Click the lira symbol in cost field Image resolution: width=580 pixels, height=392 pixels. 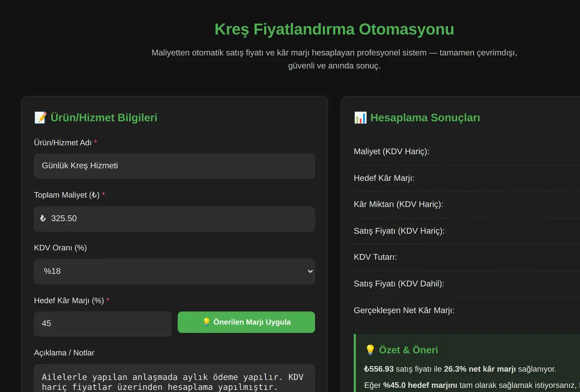coord(43,218)
